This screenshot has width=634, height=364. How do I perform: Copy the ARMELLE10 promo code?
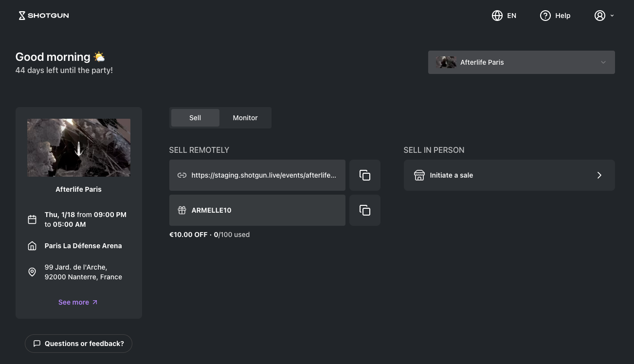[x=365, y=210]
